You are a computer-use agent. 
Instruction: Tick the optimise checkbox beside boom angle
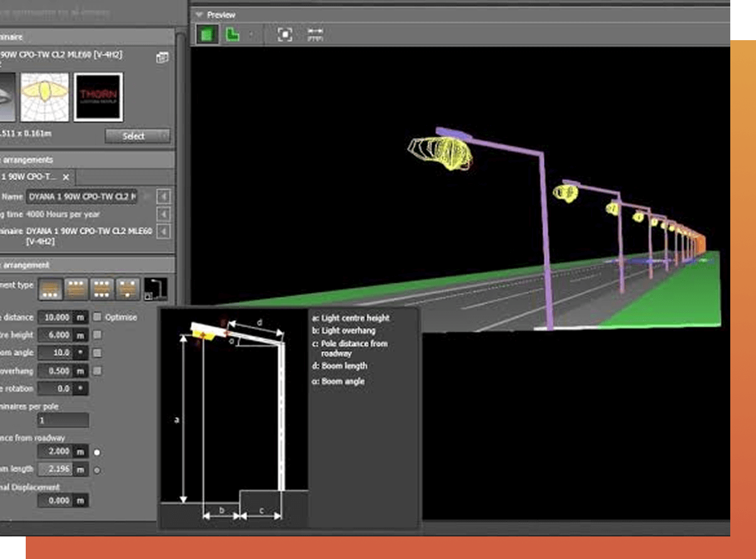coord(97,353)
